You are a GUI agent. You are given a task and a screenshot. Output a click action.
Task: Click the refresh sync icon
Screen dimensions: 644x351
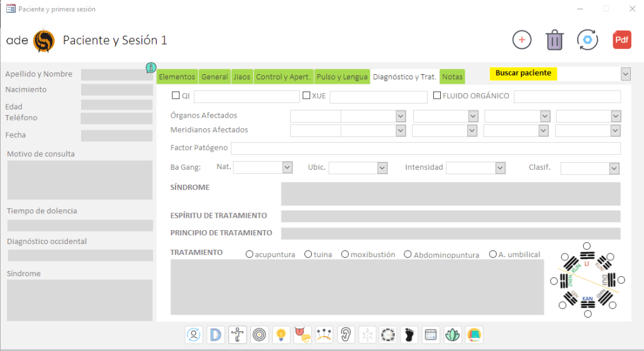pos(587,40)
